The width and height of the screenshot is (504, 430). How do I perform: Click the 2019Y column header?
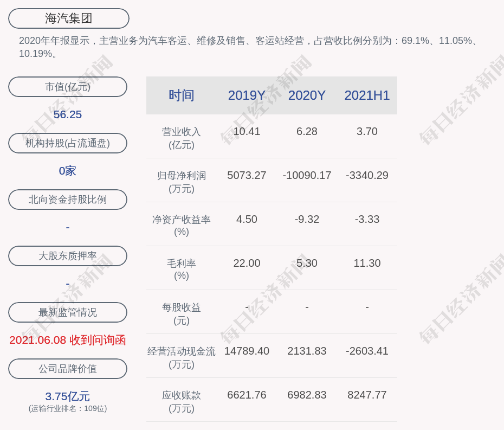tap(247, 95)
